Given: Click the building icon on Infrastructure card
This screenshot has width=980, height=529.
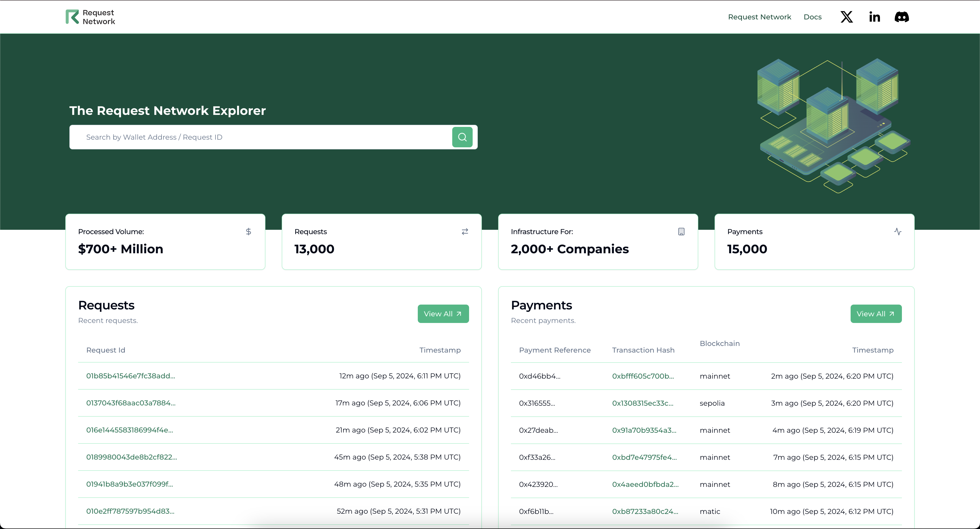Looking at the screenshot, I should [x=681, y=231].
